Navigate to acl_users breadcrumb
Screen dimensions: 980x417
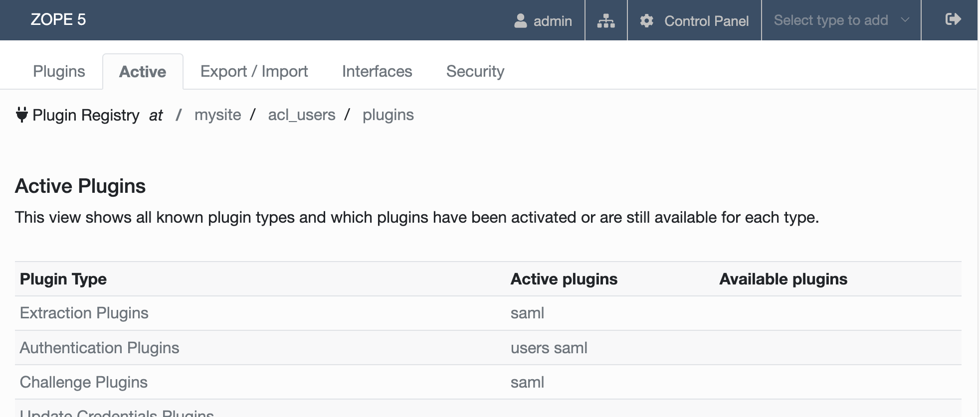(302, 115)
